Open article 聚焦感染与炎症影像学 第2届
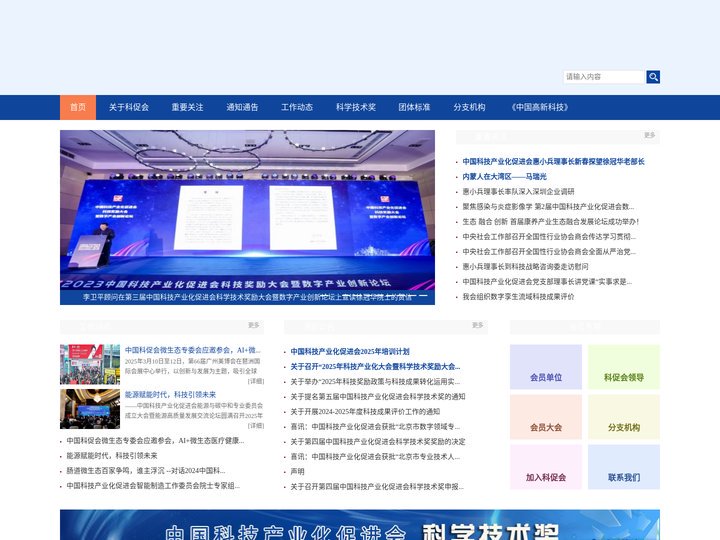This screenshot has height=540, width=720. coord(548,207)
